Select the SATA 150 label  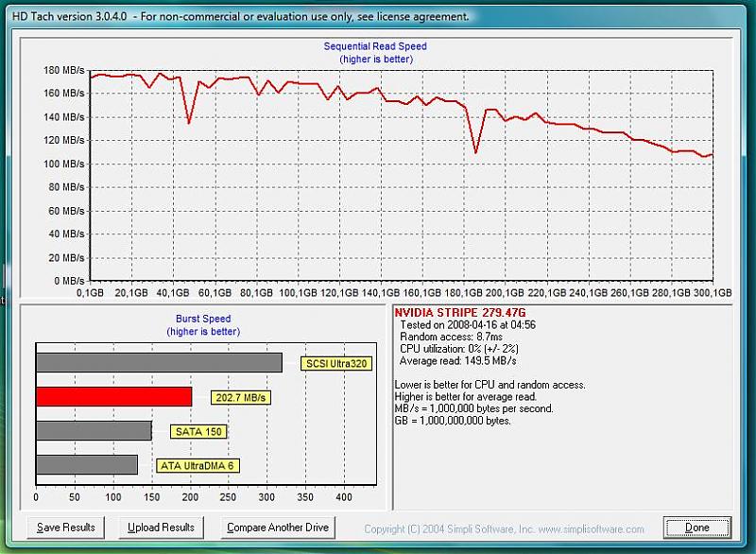[x=198, y=431]
